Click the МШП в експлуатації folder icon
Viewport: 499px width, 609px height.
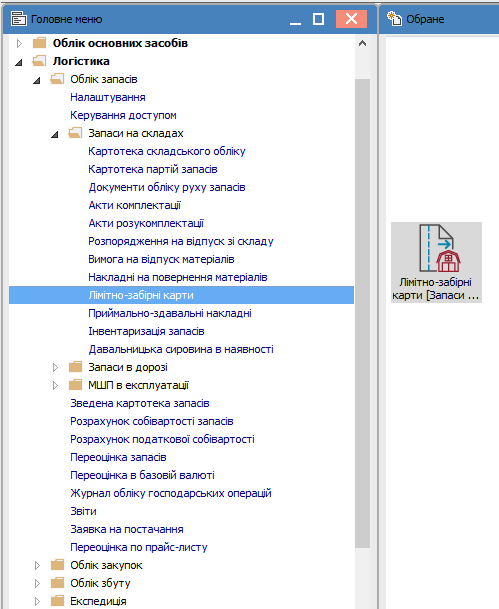click(x=75, y=385)
